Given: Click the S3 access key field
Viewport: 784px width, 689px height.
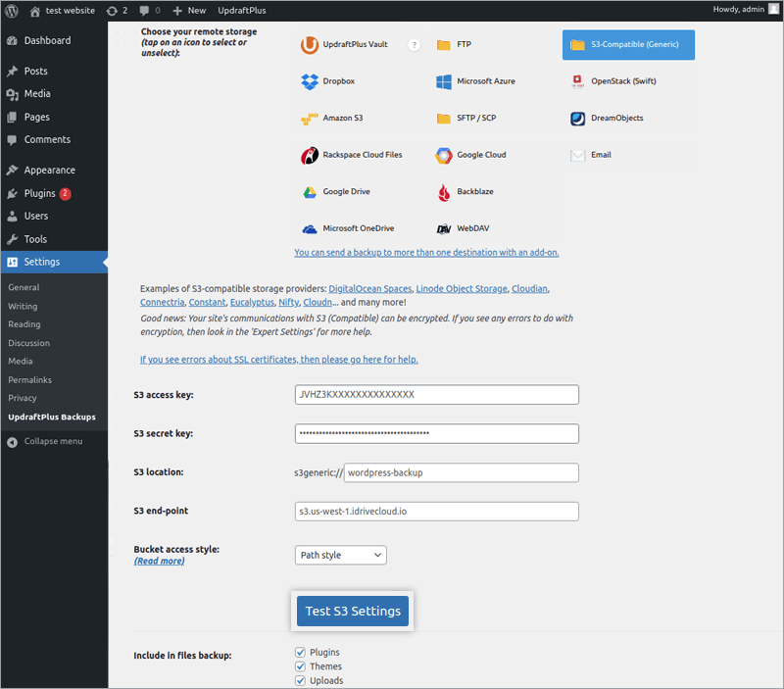Looking at the screenshot, I should pos(437,395).
